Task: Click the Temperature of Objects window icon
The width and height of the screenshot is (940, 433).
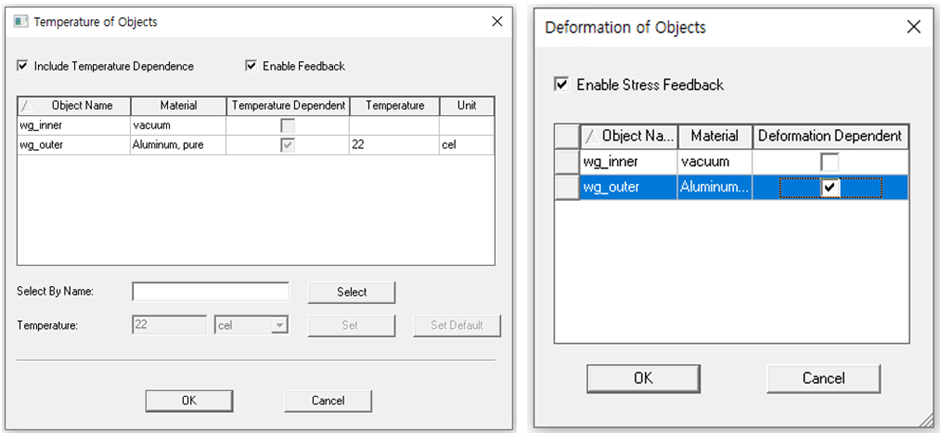Action: click(x=20, y=21)
